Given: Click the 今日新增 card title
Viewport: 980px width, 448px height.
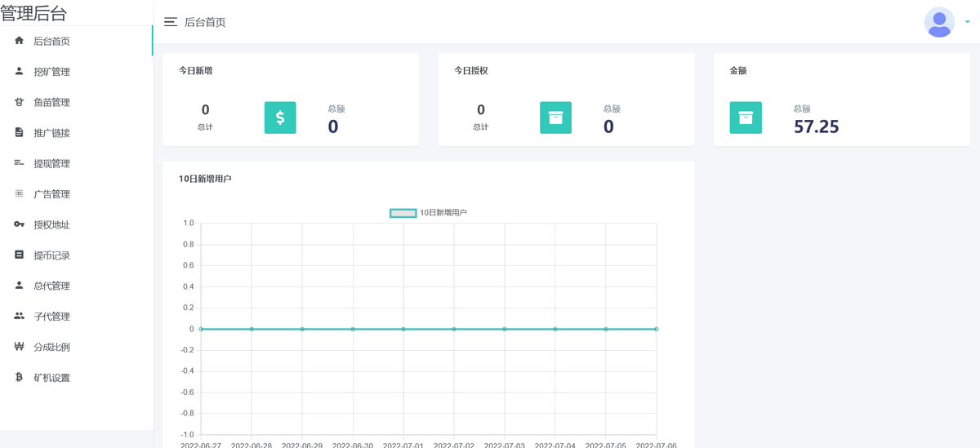Looking at the screenshot, I should [196, 71].
